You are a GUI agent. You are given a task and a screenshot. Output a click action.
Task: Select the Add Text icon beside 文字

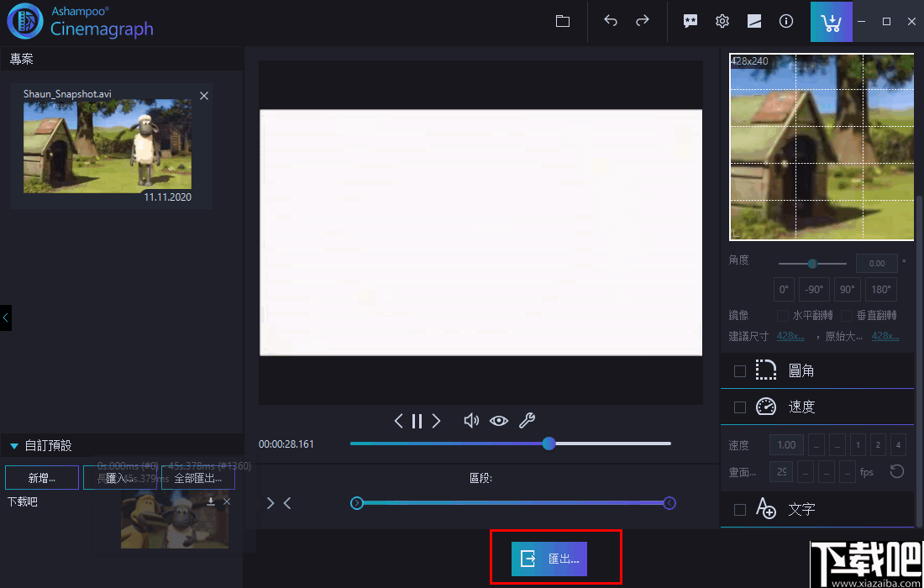tap(766, 509)
